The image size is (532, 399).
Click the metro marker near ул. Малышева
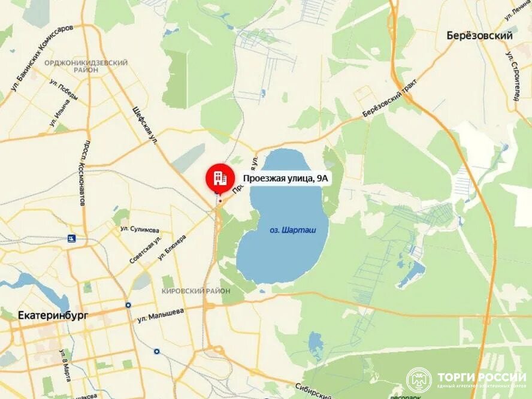click(x=128, y=305)
